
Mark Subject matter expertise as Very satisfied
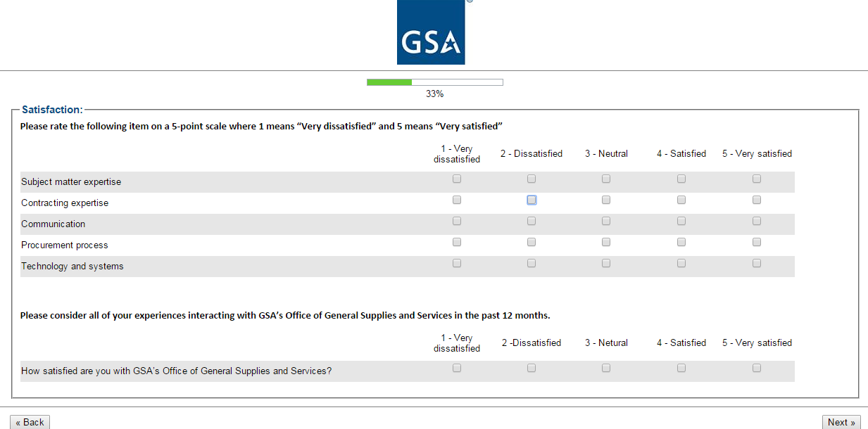coord(757,179)
